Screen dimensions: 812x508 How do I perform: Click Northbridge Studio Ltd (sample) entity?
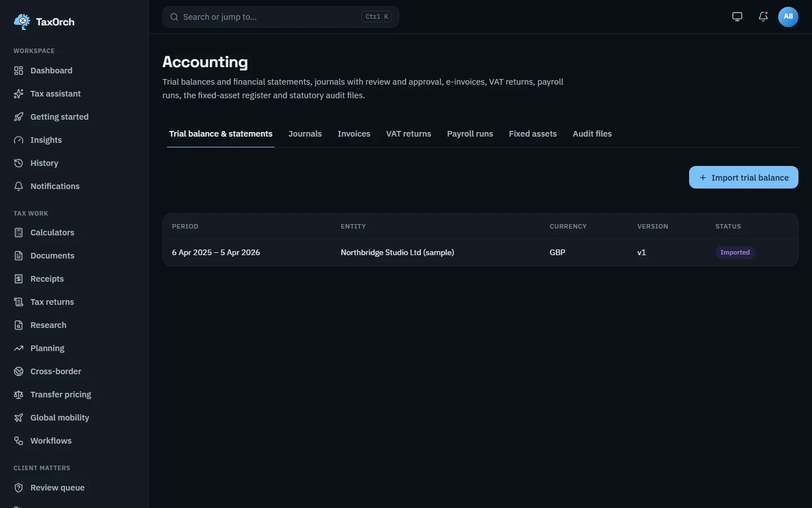[x=398, y=252]
